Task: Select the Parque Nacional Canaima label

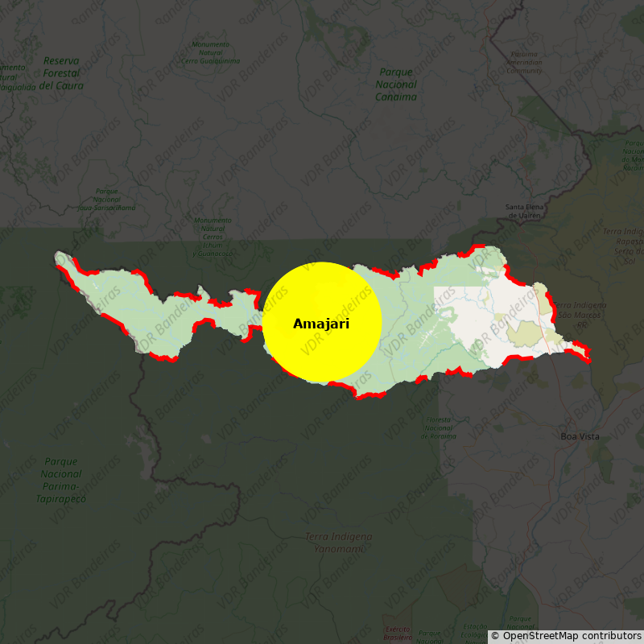Action: [396, 85]
